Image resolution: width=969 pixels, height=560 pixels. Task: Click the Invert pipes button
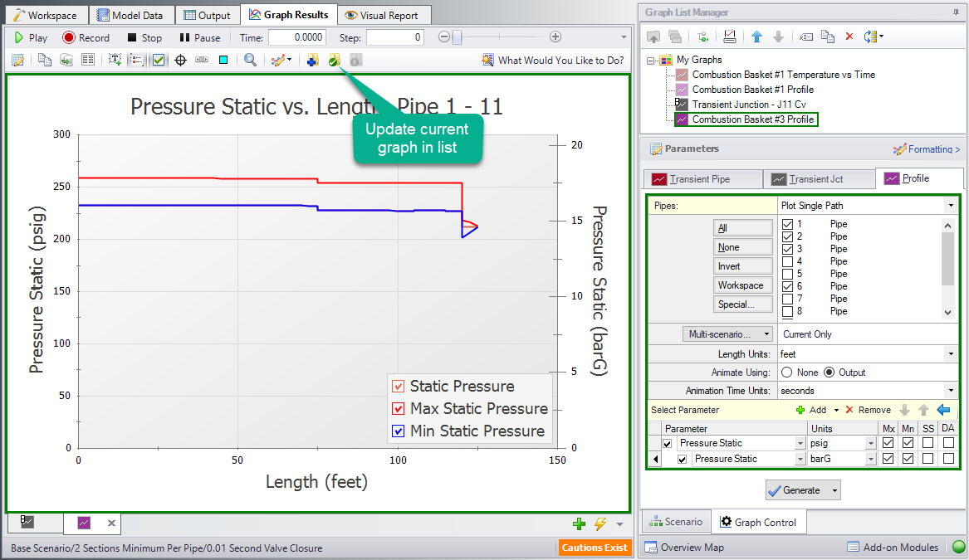click(x=729, y=266)
